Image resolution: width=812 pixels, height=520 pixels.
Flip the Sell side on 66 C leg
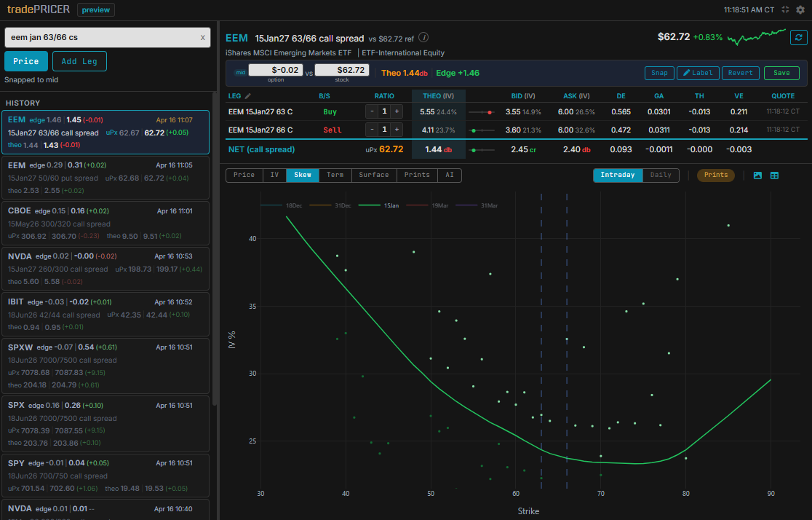(x=332, y=130)
